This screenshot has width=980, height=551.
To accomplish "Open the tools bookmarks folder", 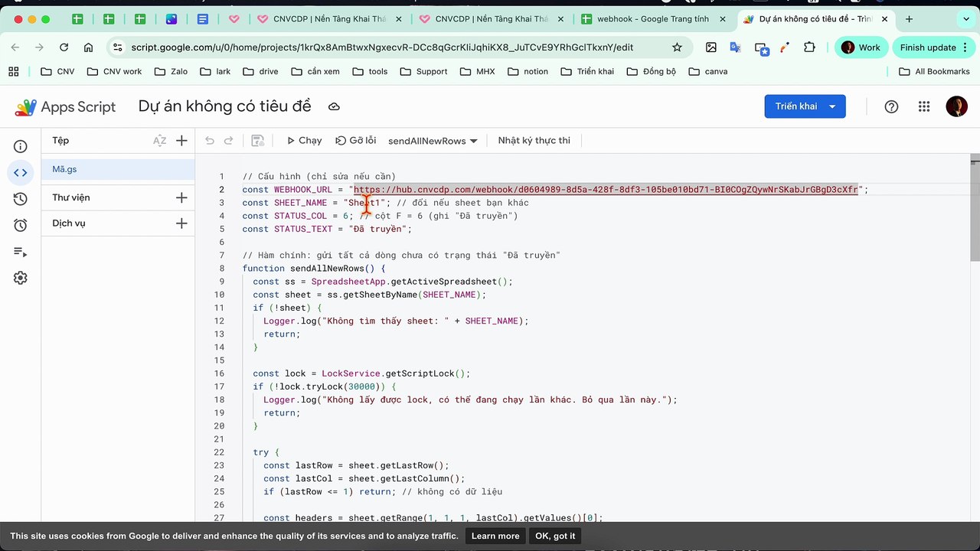I will click(x=370, y=71).
